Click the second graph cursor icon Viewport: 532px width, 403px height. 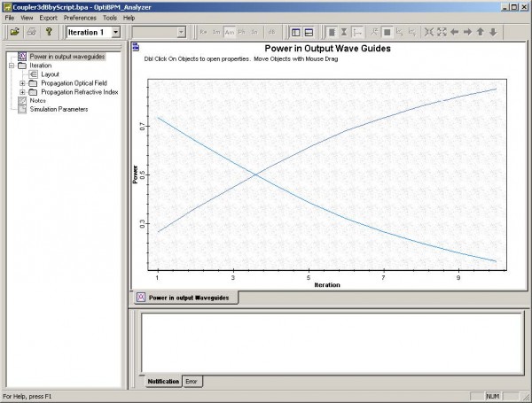[x=412, y=32]
